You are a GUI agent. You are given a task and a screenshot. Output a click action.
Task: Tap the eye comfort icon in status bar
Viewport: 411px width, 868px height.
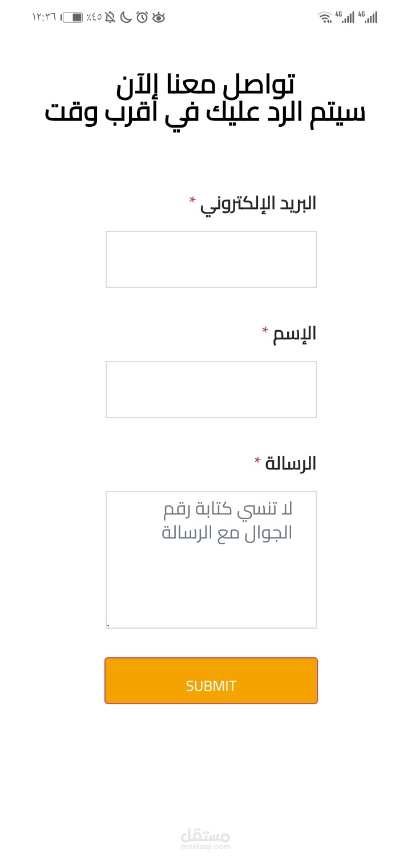[x=159, y=17]
